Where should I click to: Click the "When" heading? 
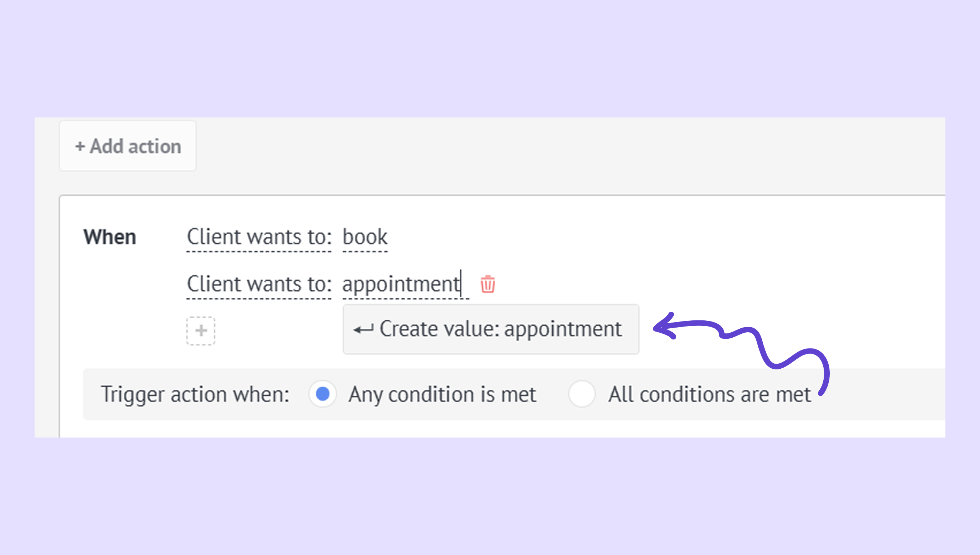tap(110, 237)
